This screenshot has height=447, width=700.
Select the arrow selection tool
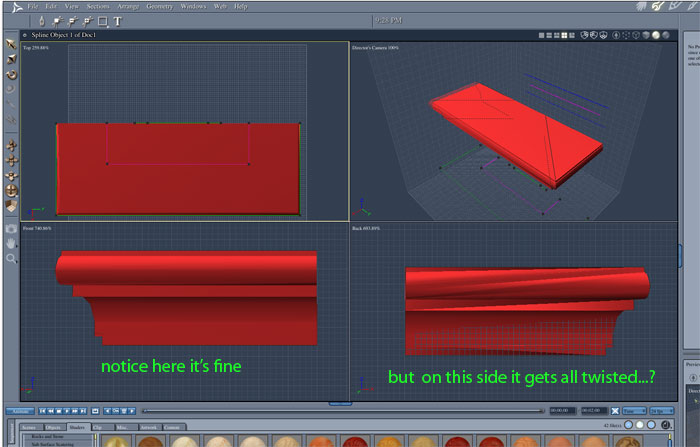click(11, 45)
